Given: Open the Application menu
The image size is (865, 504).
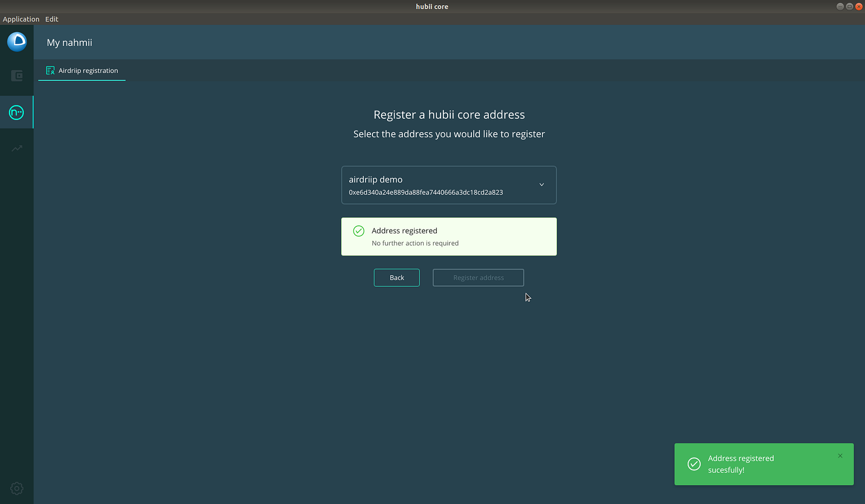Looking at the screenshot, I should tap(21, 19).
